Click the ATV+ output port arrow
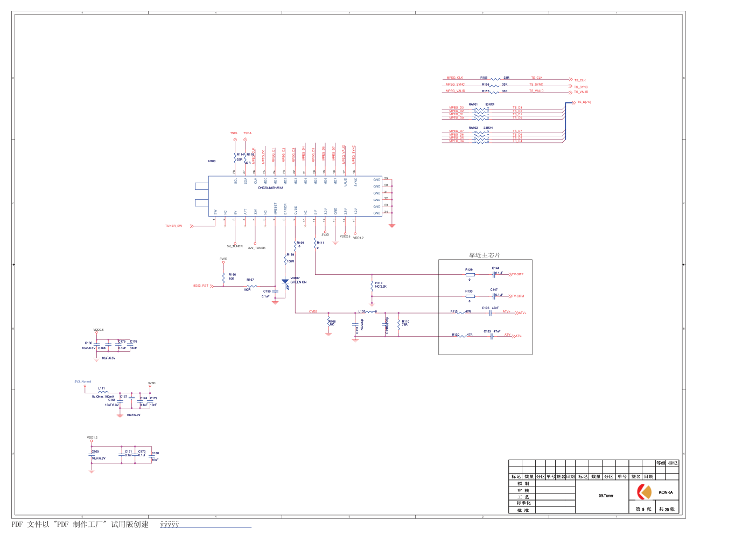 point(516,313)
